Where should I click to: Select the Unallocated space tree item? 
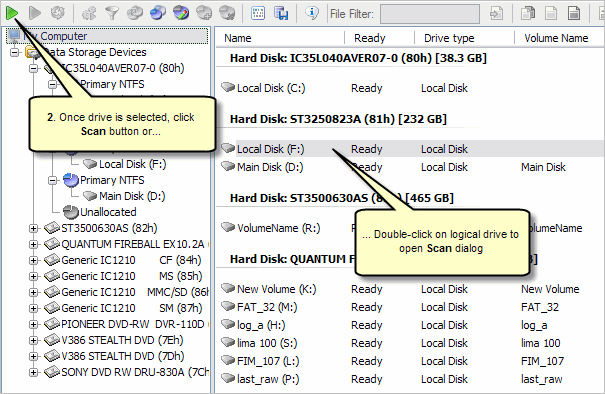click(x=108, y=212)
